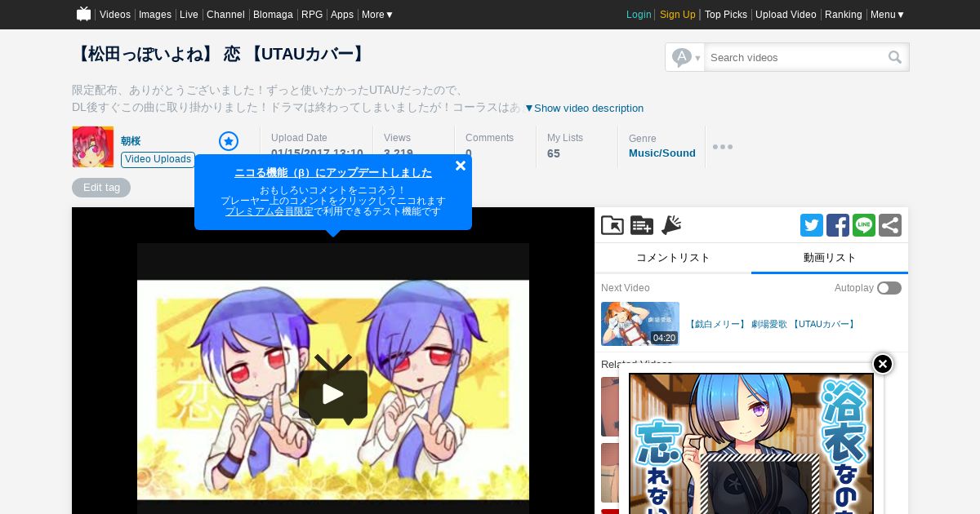The height and width of the screenshot is (514, 980).
Task: Close the yukata advertisement overlay
Action: click(x=883, y=364)
